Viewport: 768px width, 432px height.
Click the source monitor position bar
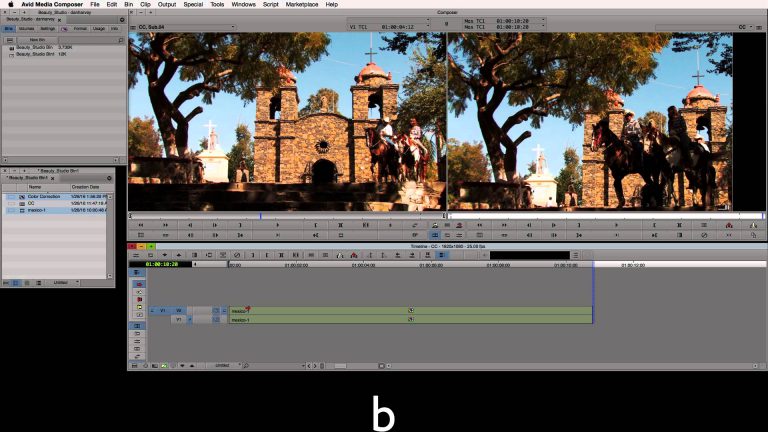point(287,216)
